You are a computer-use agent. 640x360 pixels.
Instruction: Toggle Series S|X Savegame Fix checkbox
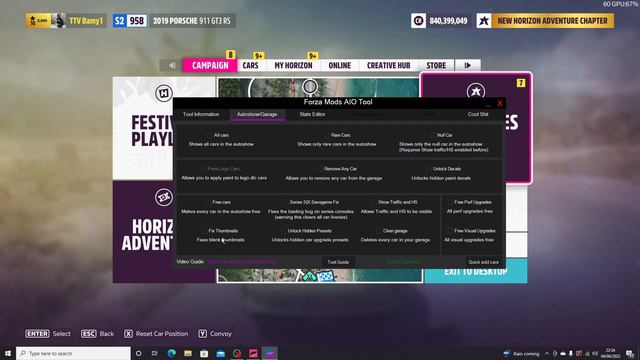coord(285,202)
